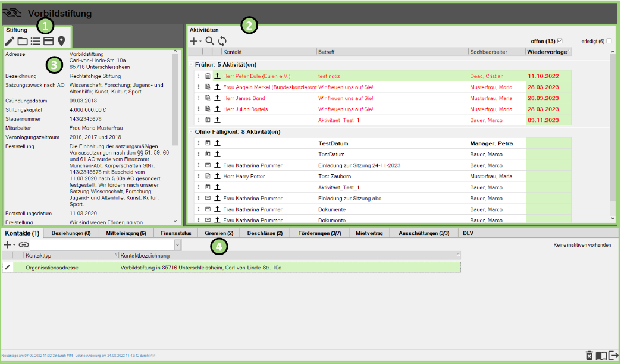Add a new activity with the plus icon
The width and height of the screenshot is (621, 364).
pos(194,40)
